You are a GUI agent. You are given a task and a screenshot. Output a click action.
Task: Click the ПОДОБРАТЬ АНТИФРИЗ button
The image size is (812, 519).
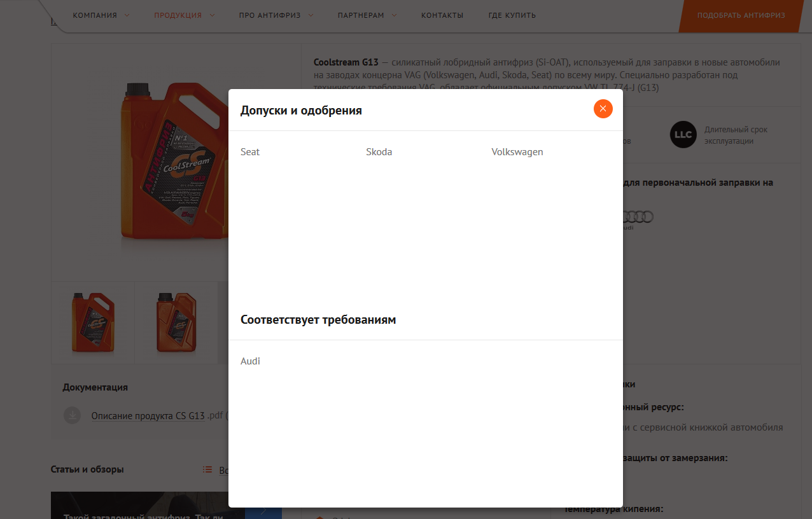click(x=741, y=15)
